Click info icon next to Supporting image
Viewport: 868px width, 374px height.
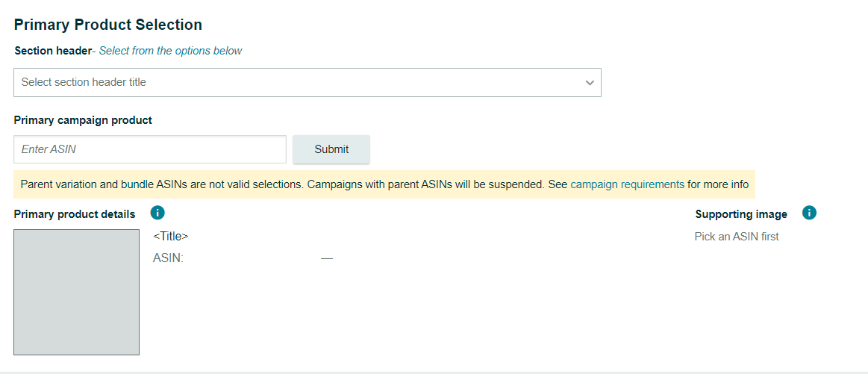pos(809,213)
